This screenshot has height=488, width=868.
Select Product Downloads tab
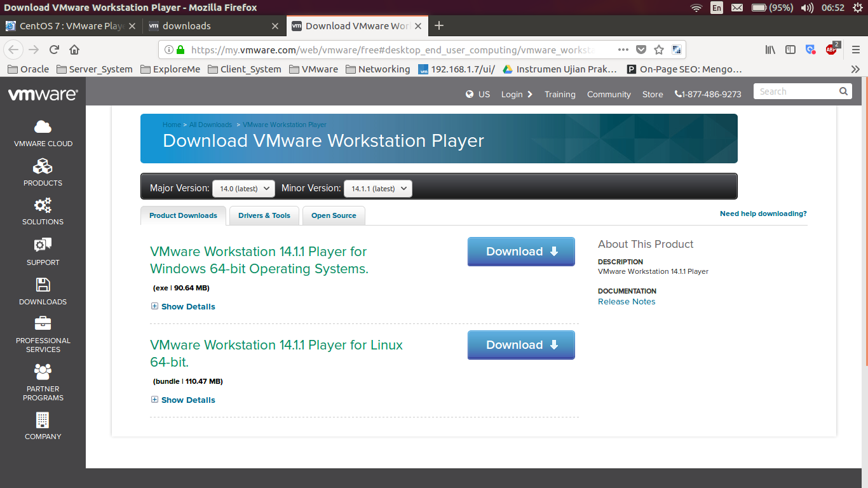pyautogui.click(x=183, y=215)
